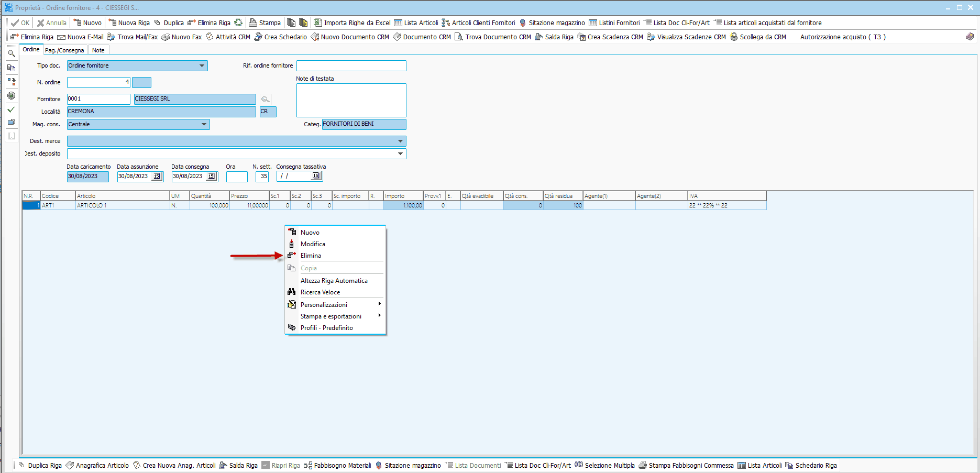Click the magnifier icon in left sidebar
This screenshot has width=980, height=473.
pos(12,53)
